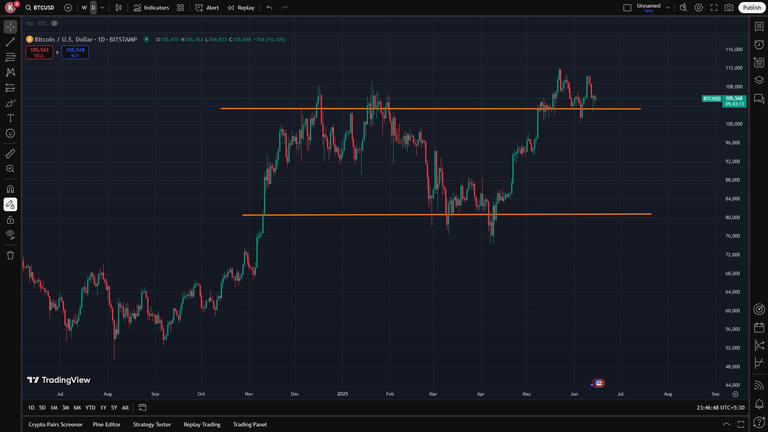Click the trash remove drawings icon

pyautogui.click(x=10, y=255)
